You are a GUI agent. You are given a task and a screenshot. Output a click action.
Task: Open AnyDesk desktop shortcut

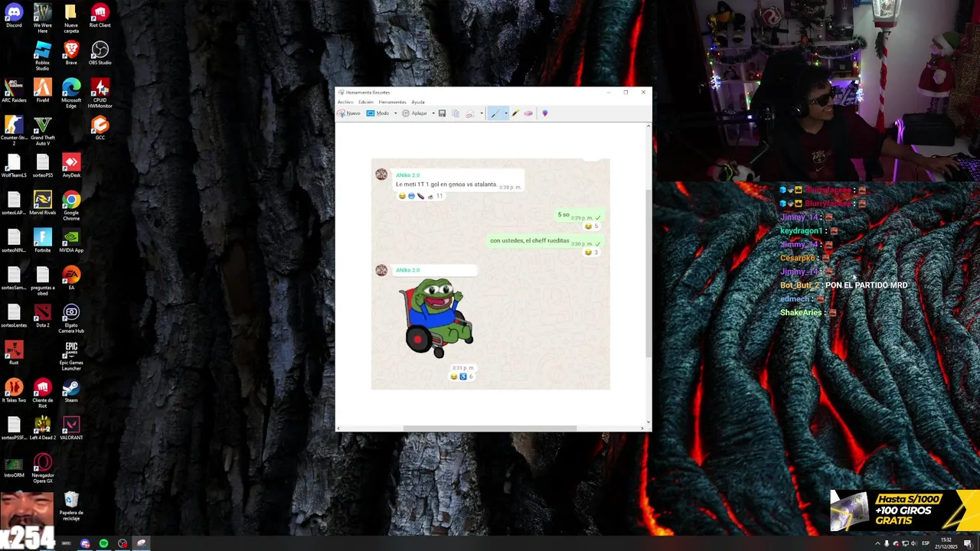pos(71,166)
